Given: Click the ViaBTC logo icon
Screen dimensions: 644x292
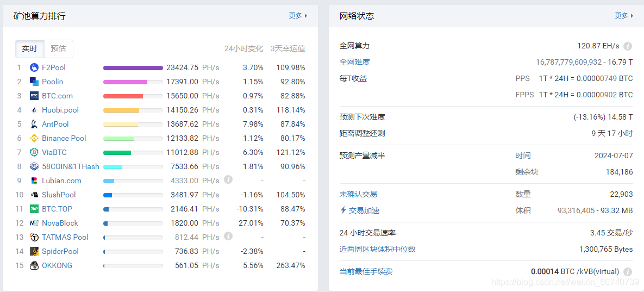Looking at the screenshot, I should [34, 152].
